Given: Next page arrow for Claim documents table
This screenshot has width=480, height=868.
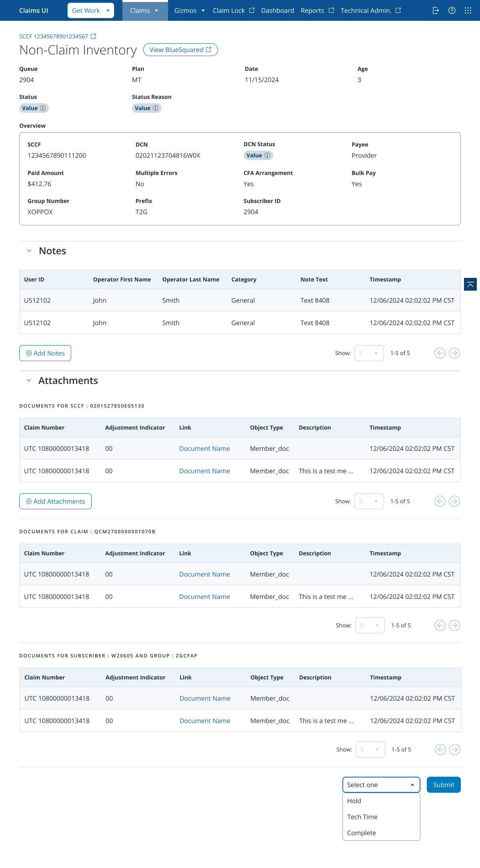Looking at the screenshot, I should coord(454,625).
